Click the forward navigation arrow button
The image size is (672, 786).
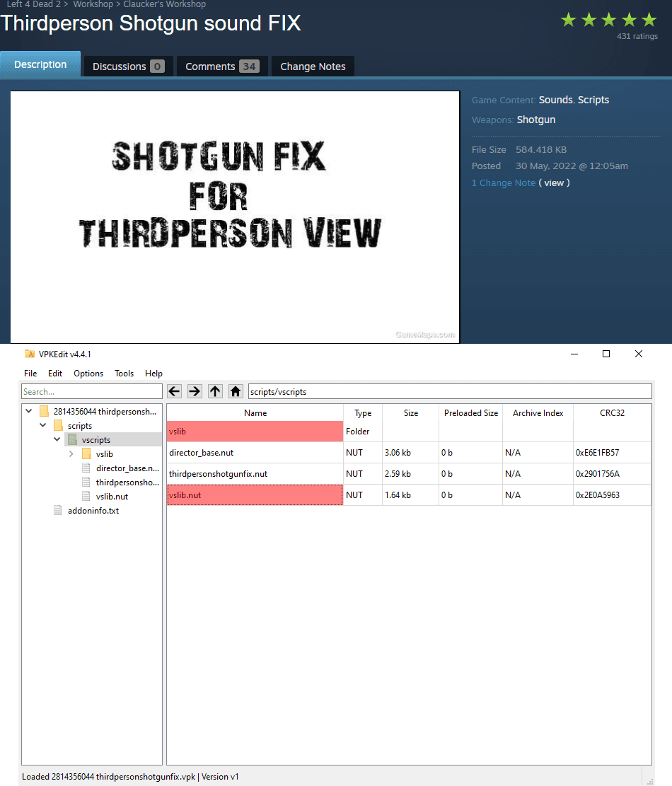point(195,391)
